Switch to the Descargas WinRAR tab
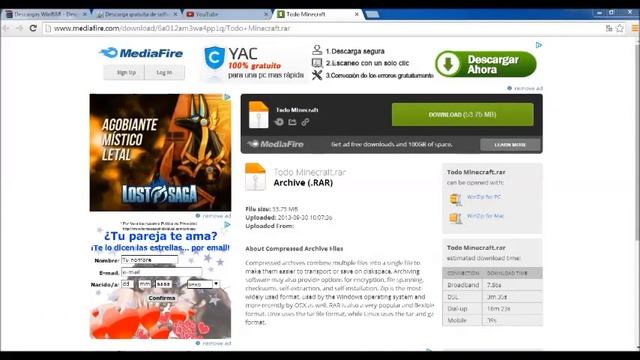 tap(45, 14)
